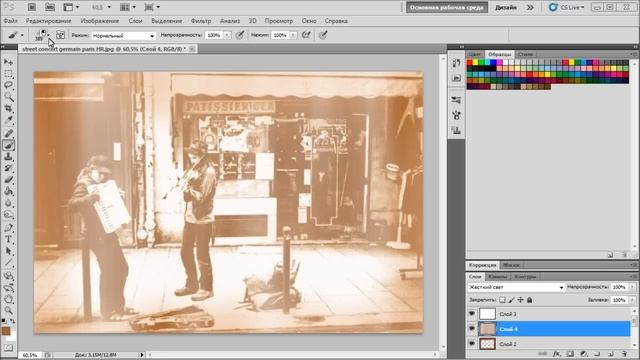Select the Horizontal Type tool
The width and height of the screenshot is (640, 360).
tap(8, 240)
